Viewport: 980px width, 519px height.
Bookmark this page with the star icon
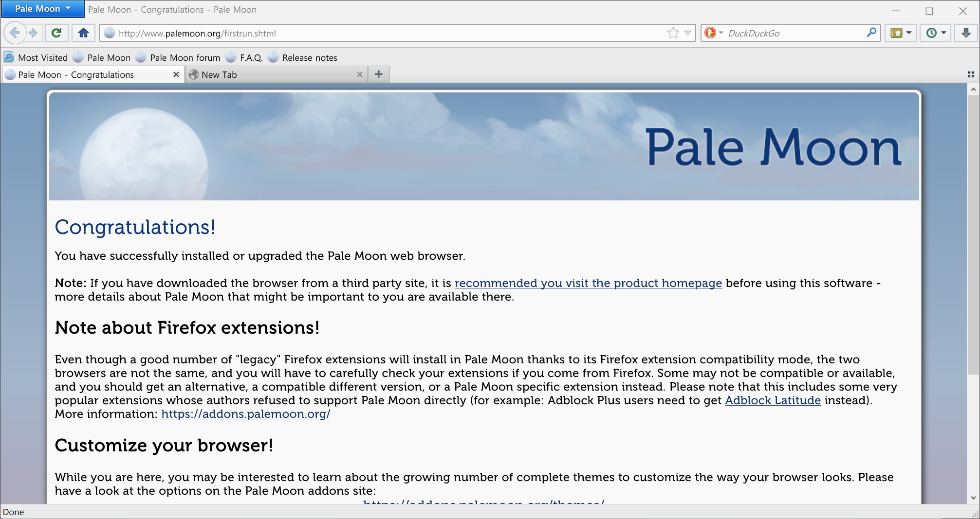(x=673, y=33)
